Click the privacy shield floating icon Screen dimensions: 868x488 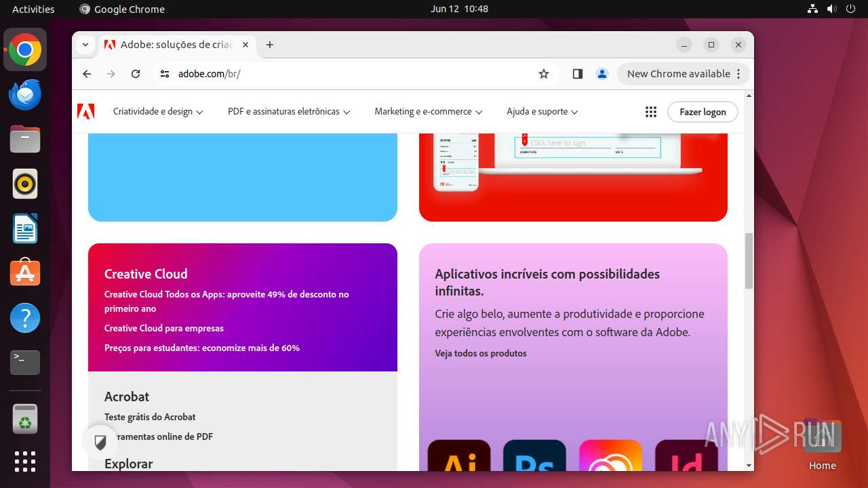point(100,443)
